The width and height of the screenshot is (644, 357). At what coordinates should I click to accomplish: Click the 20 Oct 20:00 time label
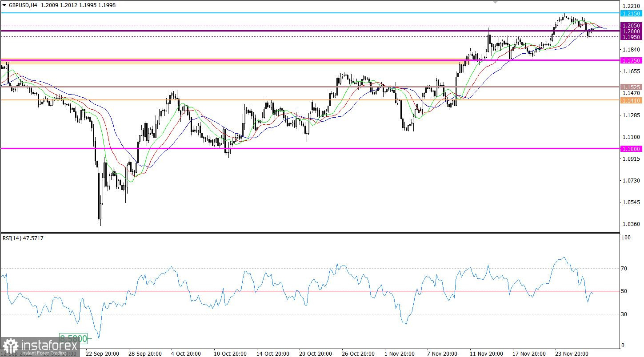point(316,354)
